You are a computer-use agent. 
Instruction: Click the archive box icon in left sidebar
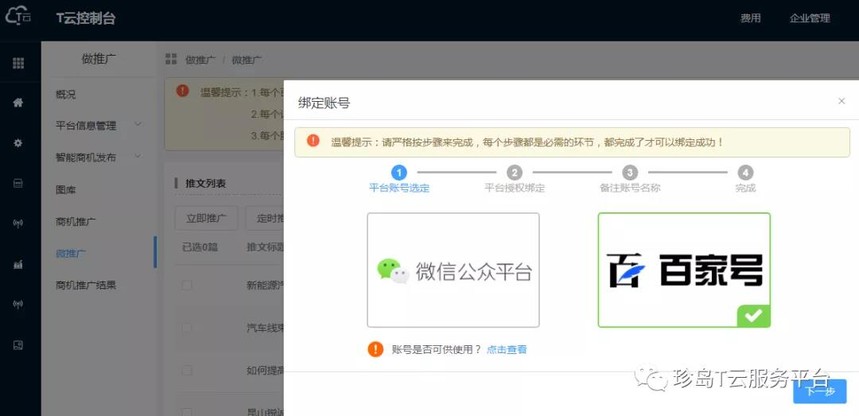pos(18,184)
